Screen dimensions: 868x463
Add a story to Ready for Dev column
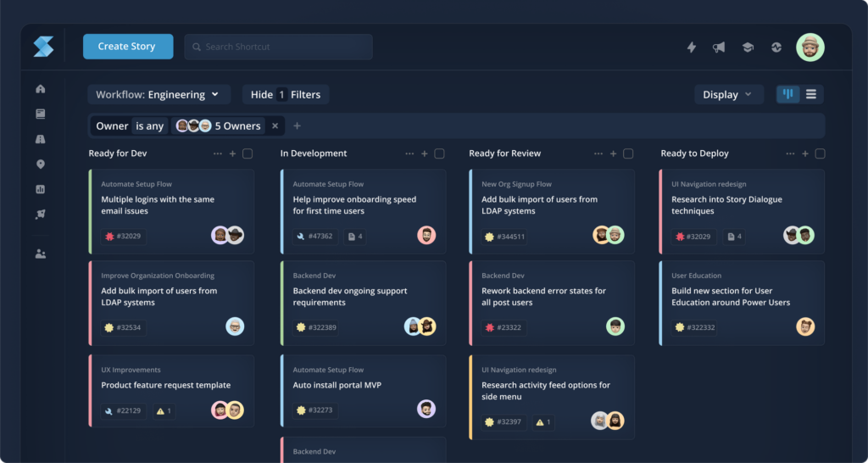pyautogui.click(x=232, y=153)
